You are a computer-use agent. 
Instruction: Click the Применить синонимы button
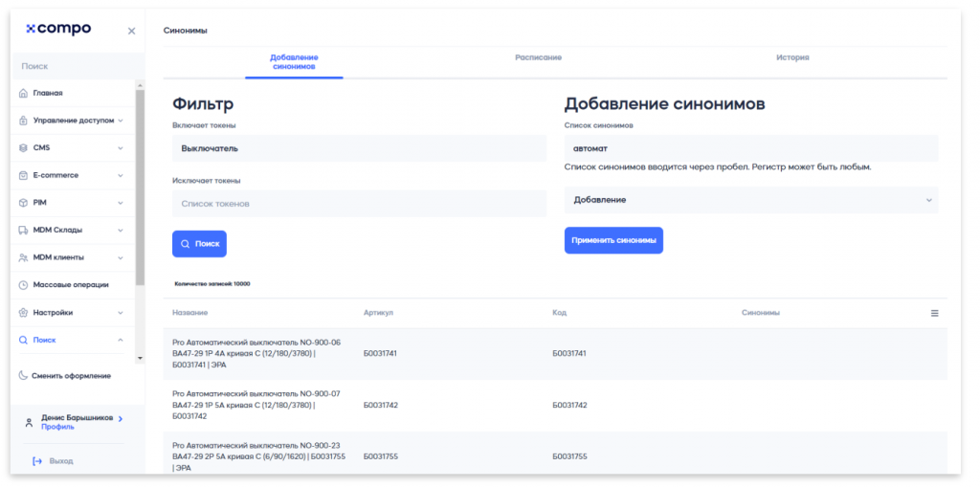613,240
